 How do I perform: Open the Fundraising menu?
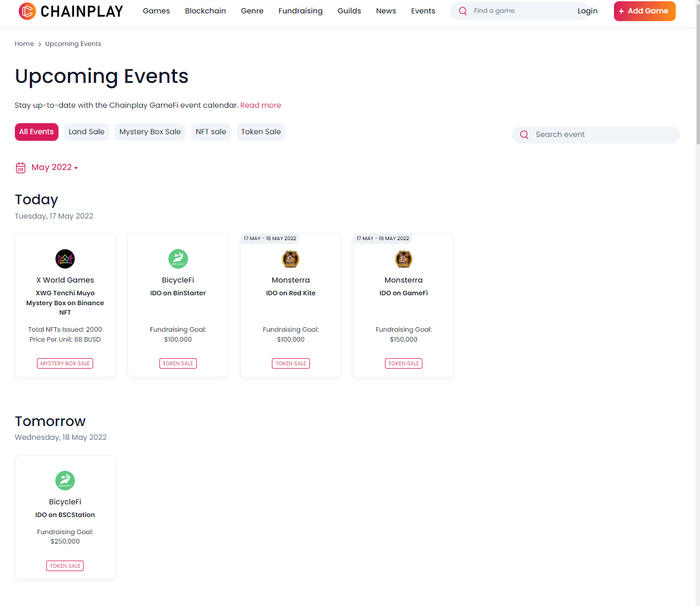300,11
